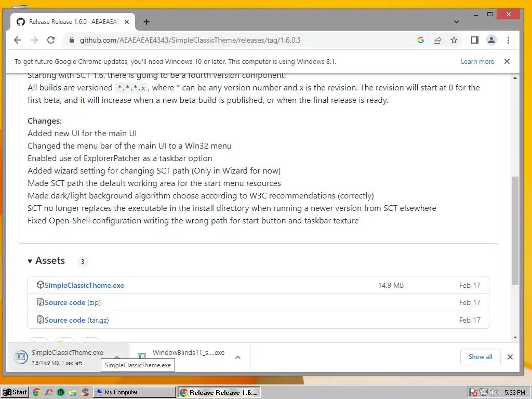This screenshot has height=399, width=532.
Task: Click the SimpleClassicTheme.exe download progress icon
Action: [x=21, y=357]
